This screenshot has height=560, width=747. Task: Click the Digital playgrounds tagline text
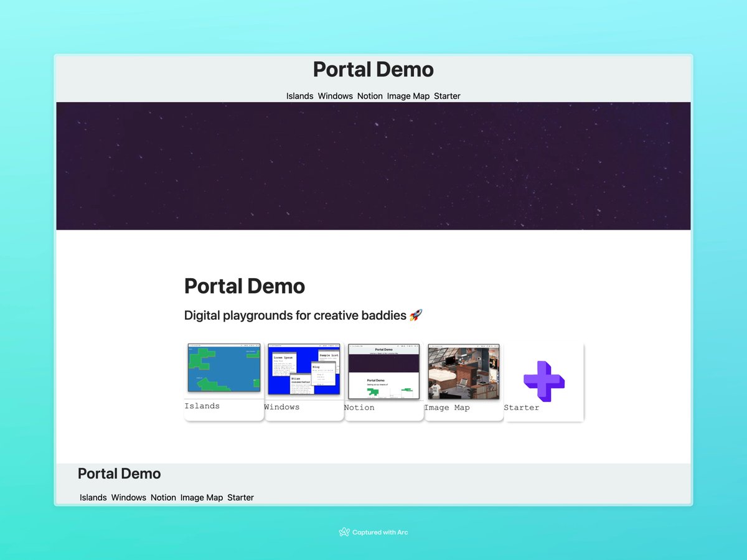pyautogui.click(x=295, y=315)
